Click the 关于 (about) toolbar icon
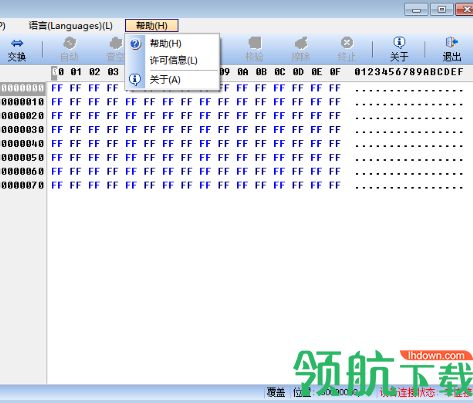Image resolution: width=473 pixels, height=403 pixels. (399, 50)
